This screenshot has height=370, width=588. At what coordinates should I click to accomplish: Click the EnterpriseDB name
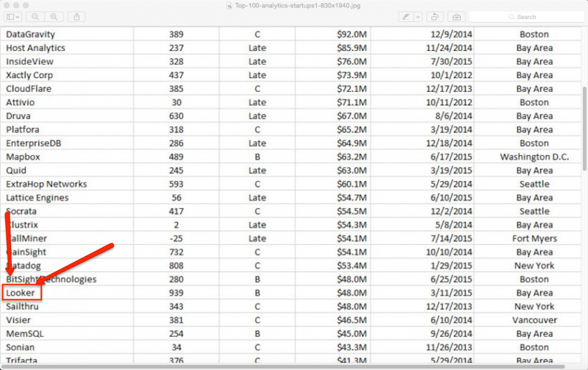click(x=33, y=143)
